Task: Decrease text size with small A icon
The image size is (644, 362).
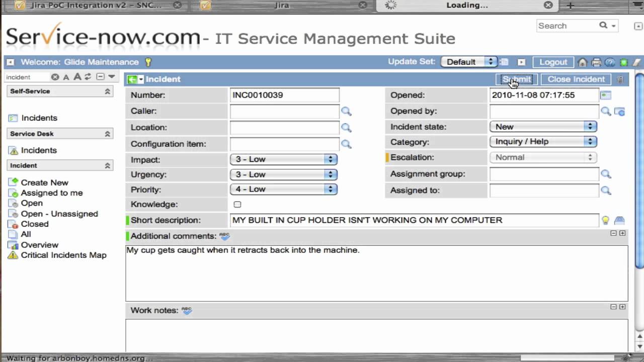Action: click(x=66, y=77)
